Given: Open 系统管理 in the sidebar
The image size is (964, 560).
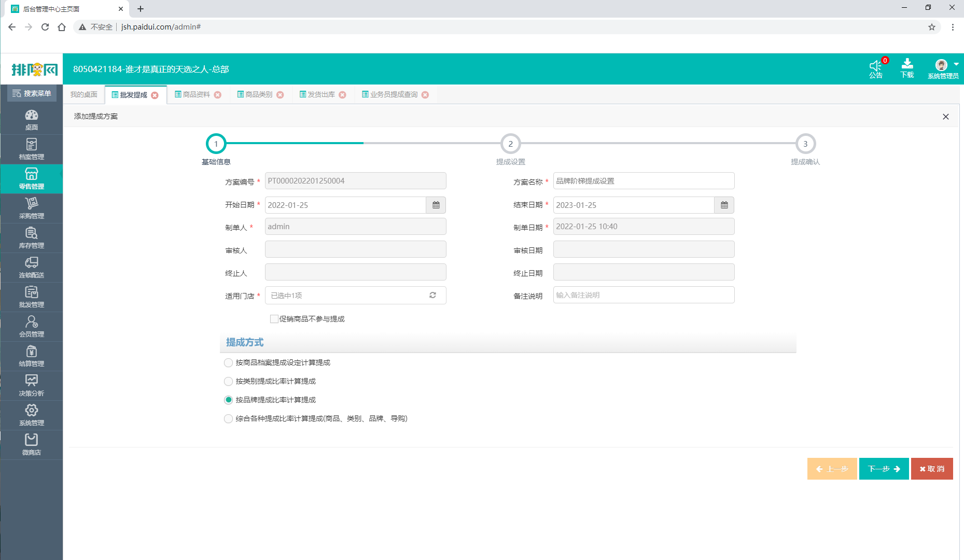Looking at the screenshot, I should point(32,415).
